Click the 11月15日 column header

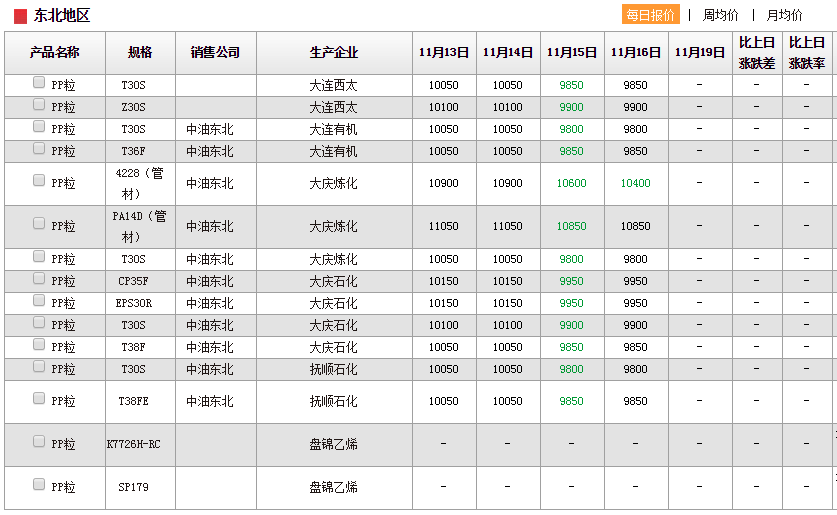coord(572,53)
